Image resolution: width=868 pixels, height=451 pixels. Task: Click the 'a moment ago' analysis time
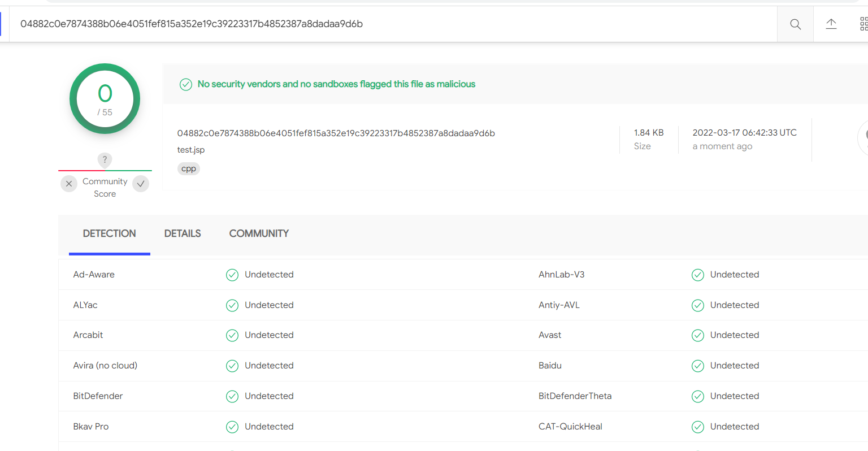click(722, 146)
